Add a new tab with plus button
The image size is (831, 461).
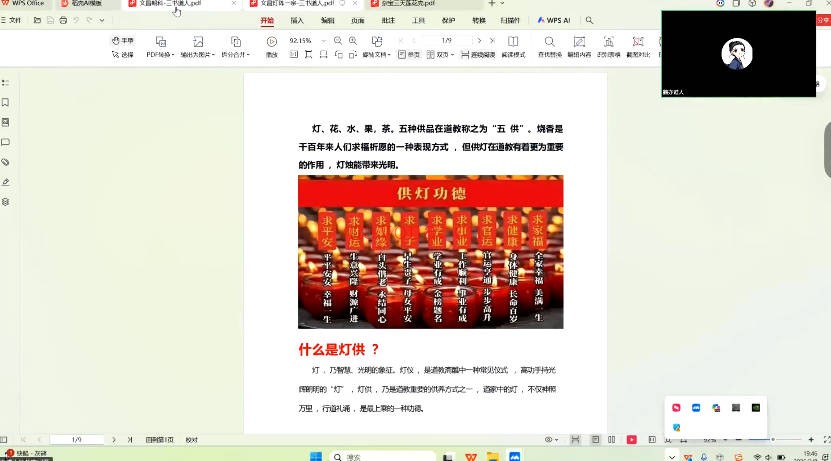pos(492,3)
